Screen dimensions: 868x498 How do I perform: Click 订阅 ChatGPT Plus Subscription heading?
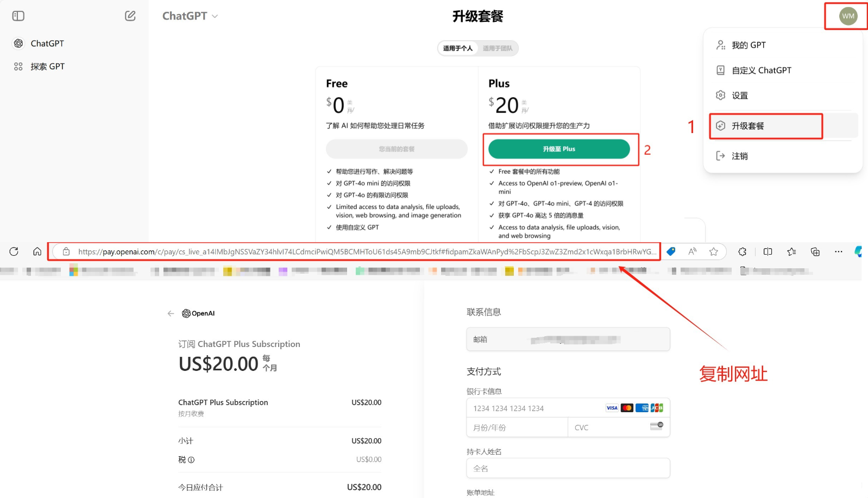(239, 344)
